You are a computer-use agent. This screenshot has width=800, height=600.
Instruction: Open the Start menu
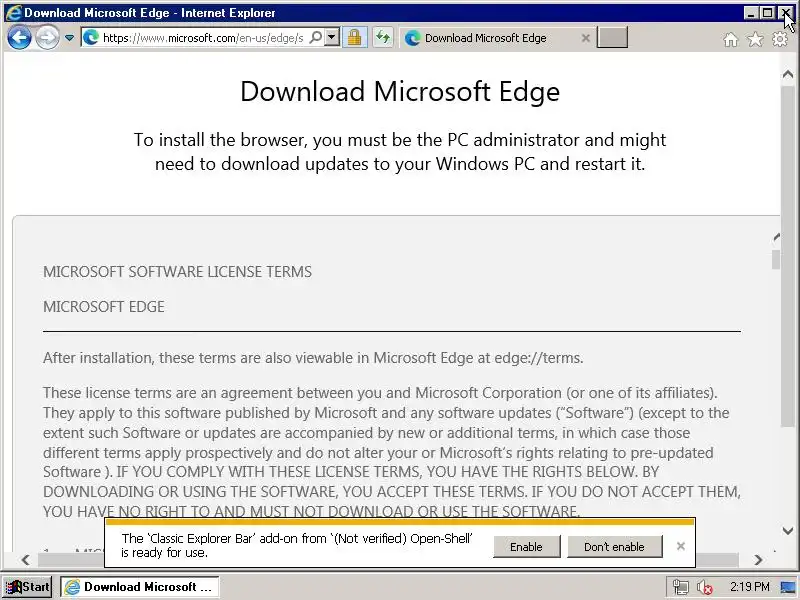[28, 587]
